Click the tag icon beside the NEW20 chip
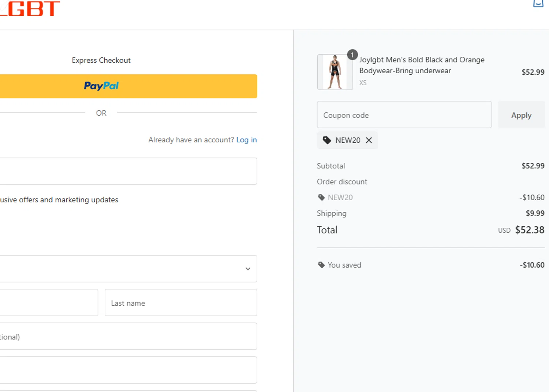549x392 pixels. 327,140
